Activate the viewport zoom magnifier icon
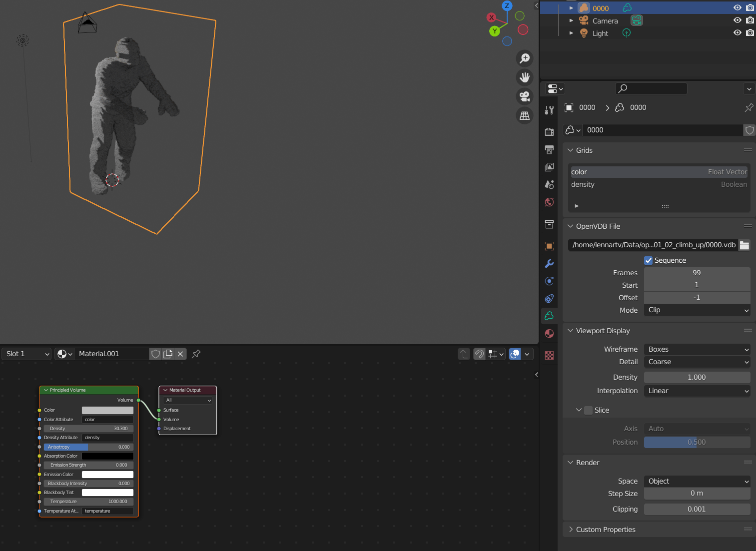756x551 pixels. click(x=524, y=58)
